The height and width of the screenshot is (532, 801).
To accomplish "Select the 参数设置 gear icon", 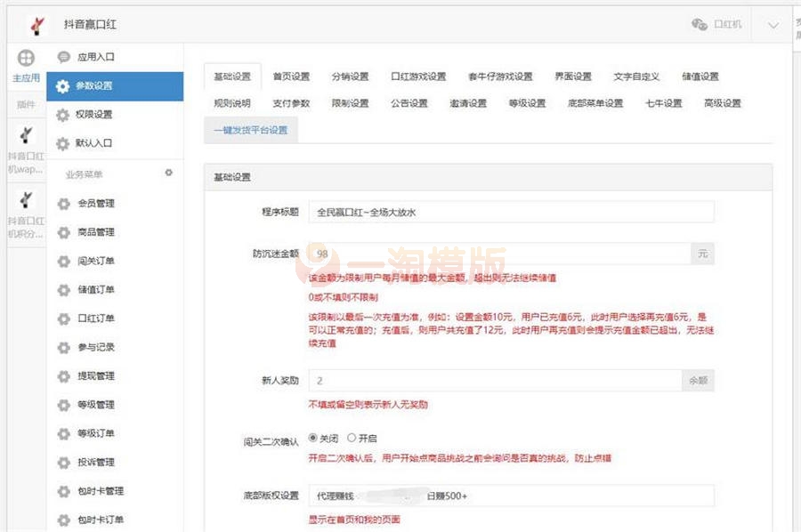I will (62, 86).
